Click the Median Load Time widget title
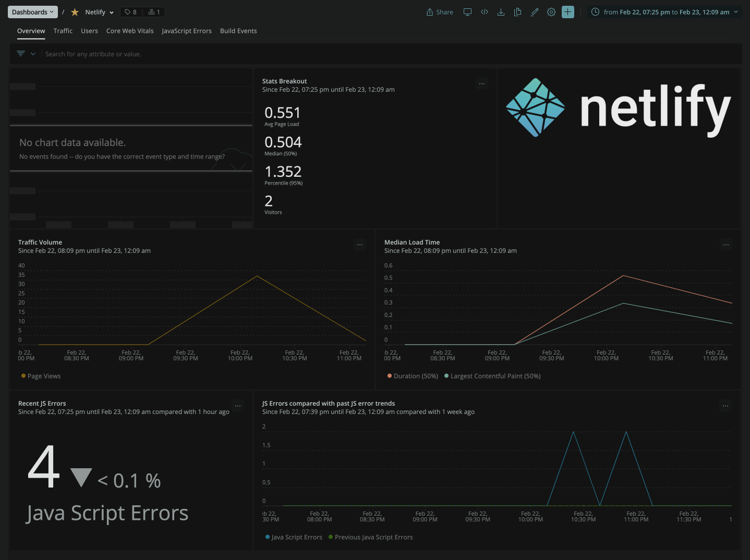The image size is (750, 560). coord(412,242)
